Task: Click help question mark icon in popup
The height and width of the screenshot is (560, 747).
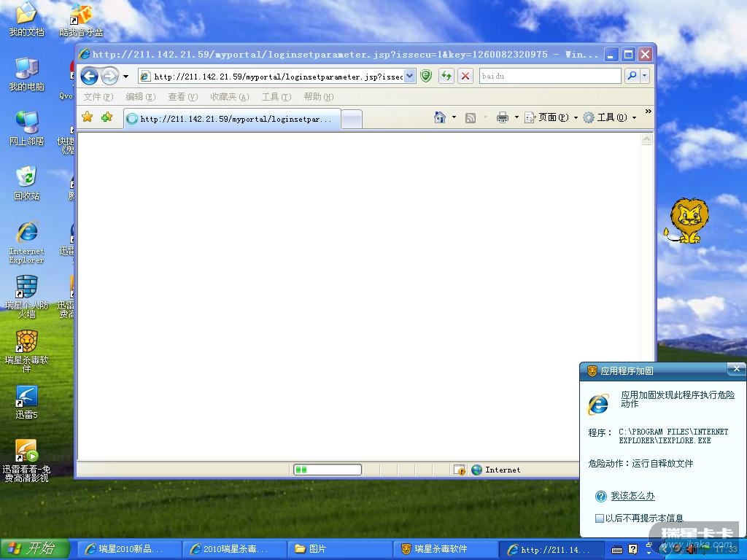Action: [x=601, y=496]
